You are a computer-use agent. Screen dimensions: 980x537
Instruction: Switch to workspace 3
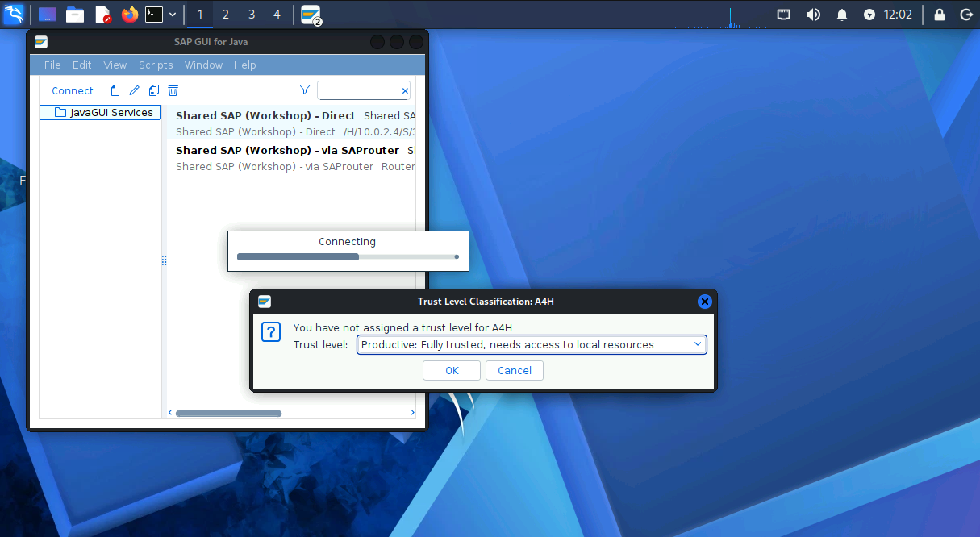[x=252, y=15]
